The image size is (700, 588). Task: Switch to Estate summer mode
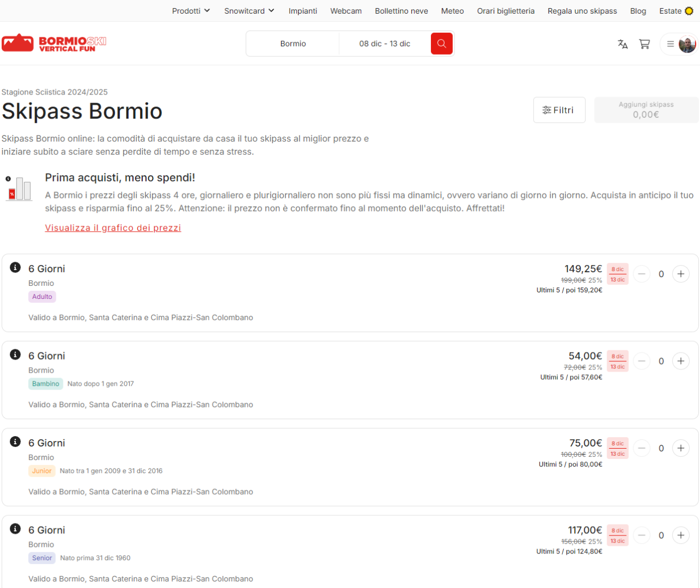[676, 11]
